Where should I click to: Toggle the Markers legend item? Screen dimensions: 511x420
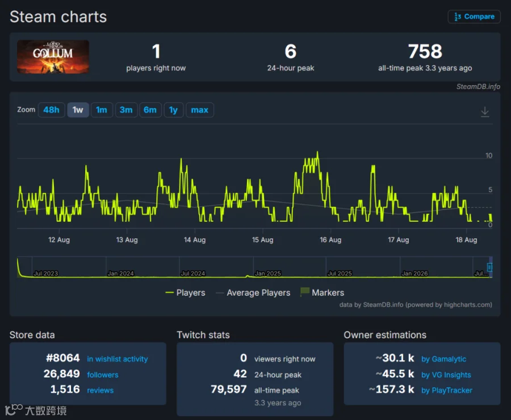click(322, 292)
